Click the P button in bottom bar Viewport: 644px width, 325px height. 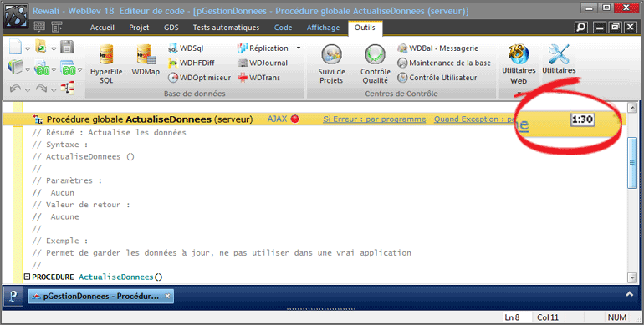pos(13,296)
